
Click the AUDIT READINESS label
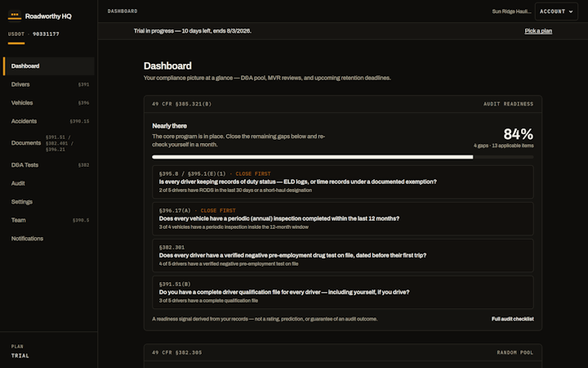pos(508,104)
